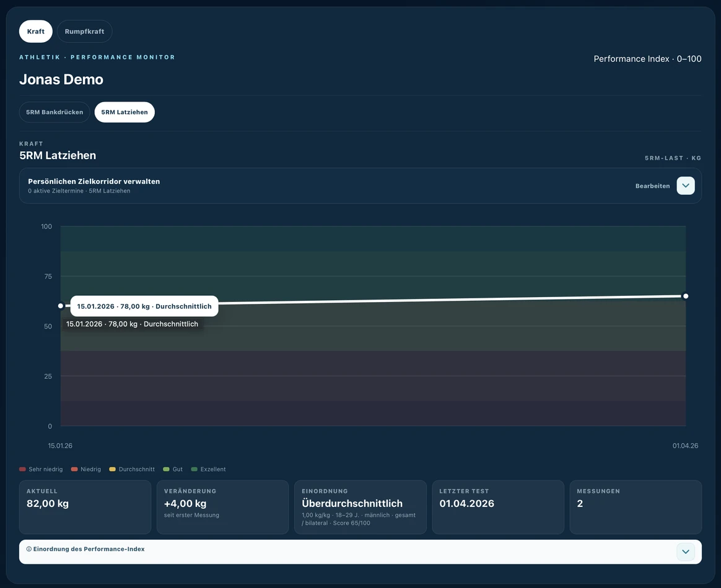Click the Gut legend swatch
The width and height of the screenshot is (721, 588).
tap(167, 469)
